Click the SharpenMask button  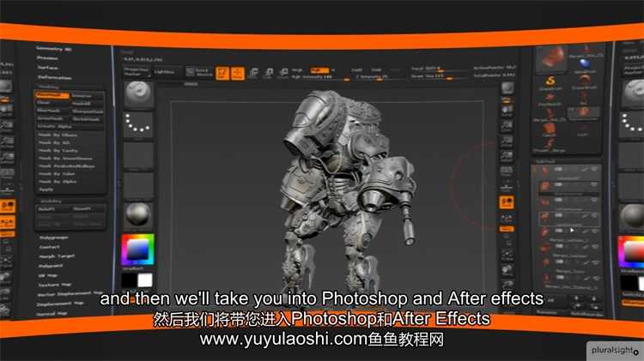pyautogui.click(x=87, y=111)
